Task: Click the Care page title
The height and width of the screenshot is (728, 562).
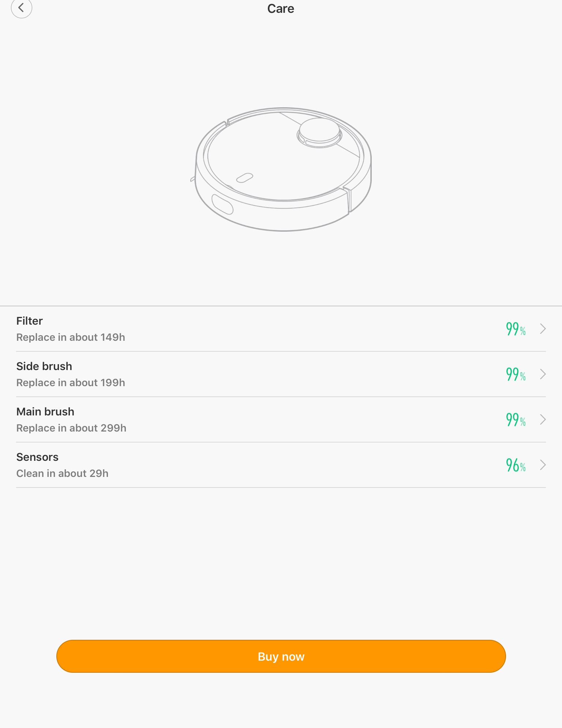Action: [281, 9]
